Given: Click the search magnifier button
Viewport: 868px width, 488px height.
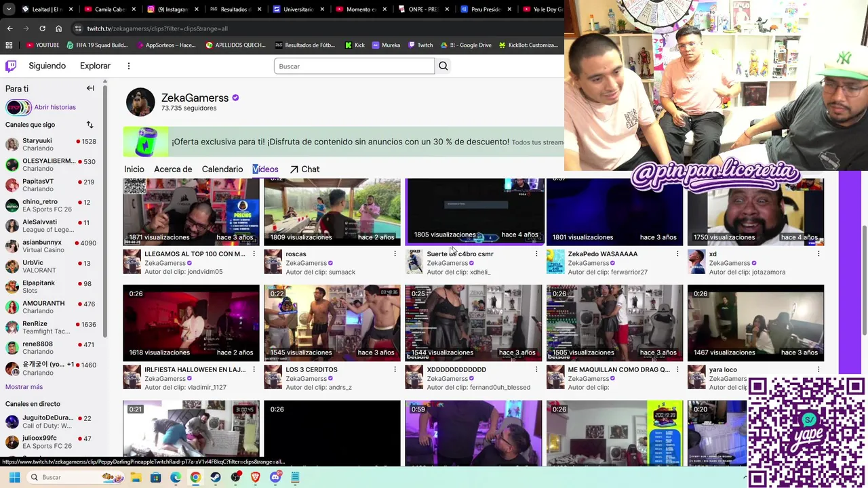Looking at the screenshot, I should [443, 66].
